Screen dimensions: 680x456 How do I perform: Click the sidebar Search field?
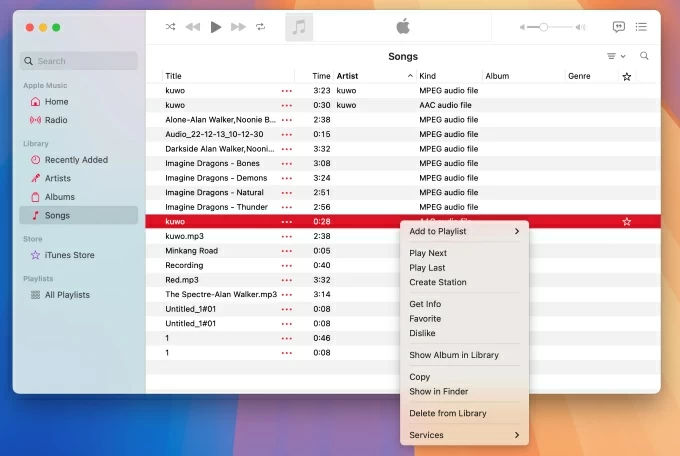(79, 61)
